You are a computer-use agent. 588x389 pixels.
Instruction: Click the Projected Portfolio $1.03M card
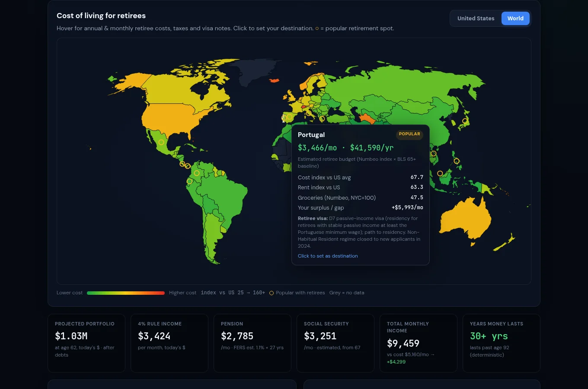[86, 343]
